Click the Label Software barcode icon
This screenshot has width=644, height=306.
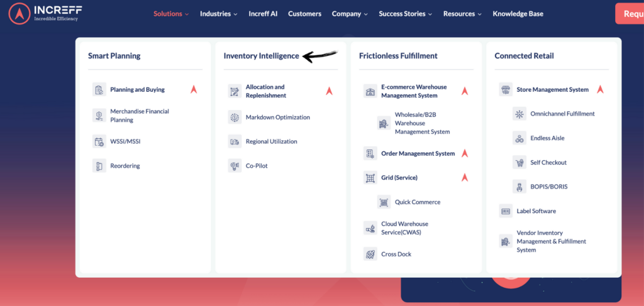[506, 211]
